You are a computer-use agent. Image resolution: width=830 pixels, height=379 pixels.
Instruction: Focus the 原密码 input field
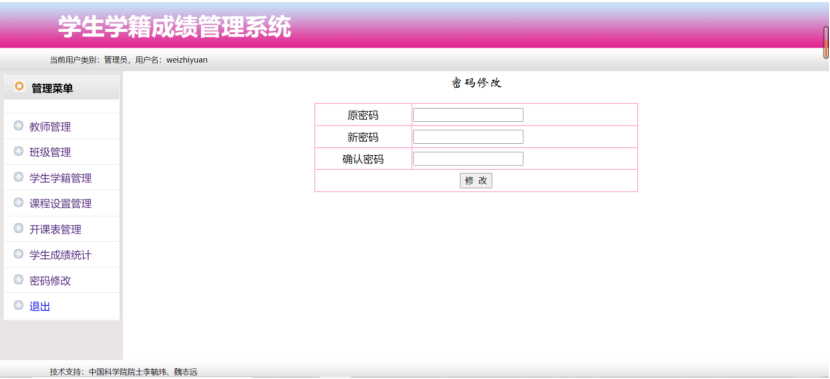click(x=468, y=115)
